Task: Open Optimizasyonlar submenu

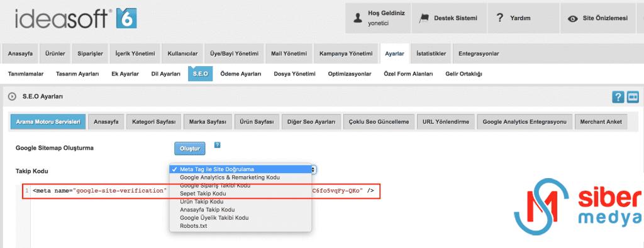Action: (350, 74)
